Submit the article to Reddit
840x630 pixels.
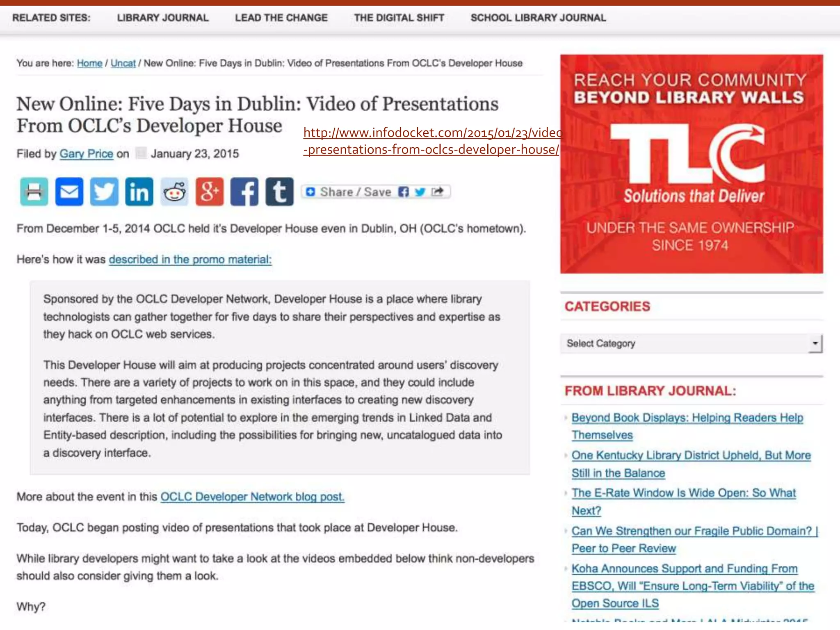pos(174,192)
